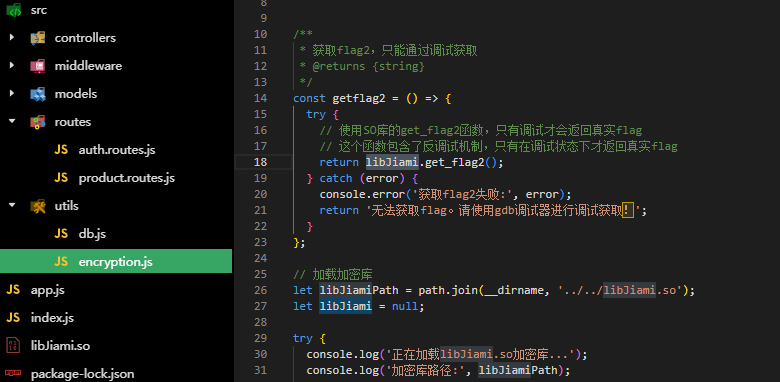
Task: Open libJiami.so in the explorer
Action: pyautogui.click(x=60, y=345)
